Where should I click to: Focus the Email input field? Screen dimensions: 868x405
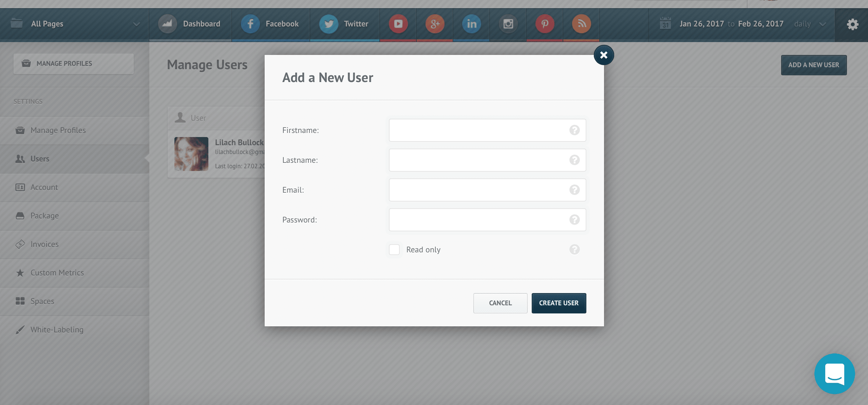[487, 190]
